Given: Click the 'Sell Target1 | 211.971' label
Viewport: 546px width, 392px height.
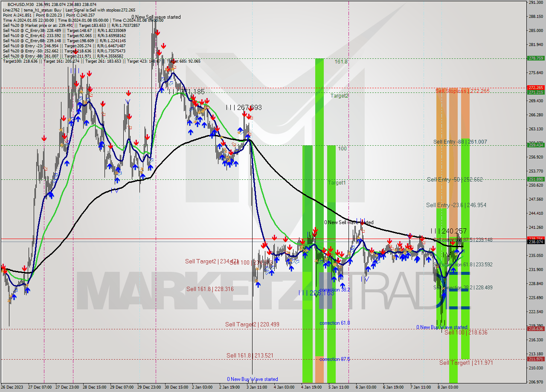Looking at the screenshot, I should click(466, 363).
